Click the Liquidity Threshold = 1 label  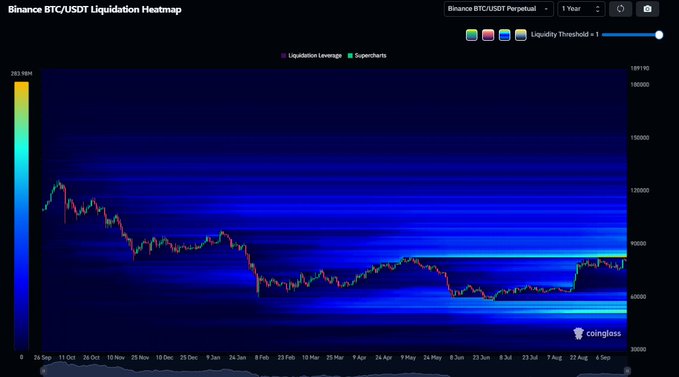(565, 35)
